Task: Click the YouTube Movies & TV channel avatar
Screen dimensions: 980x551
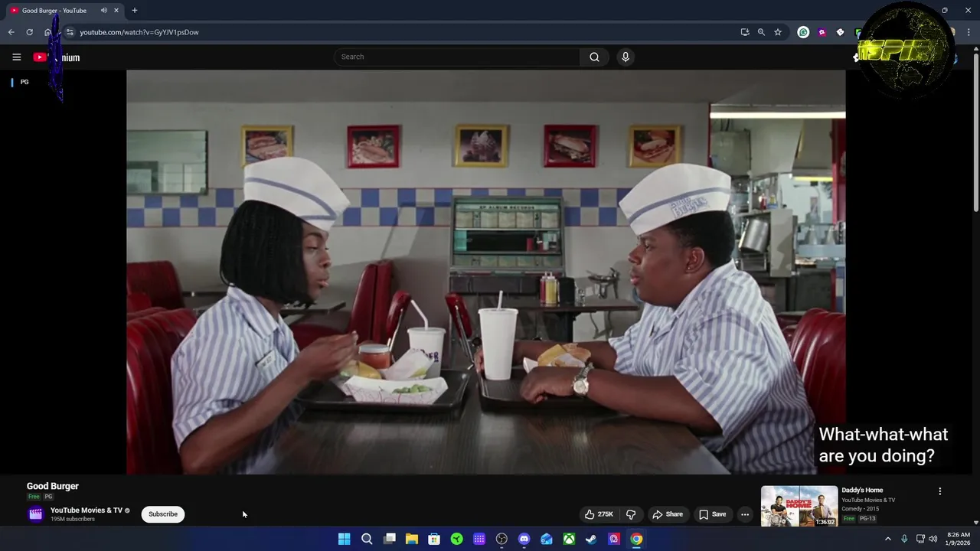Action: click(35, 514)
